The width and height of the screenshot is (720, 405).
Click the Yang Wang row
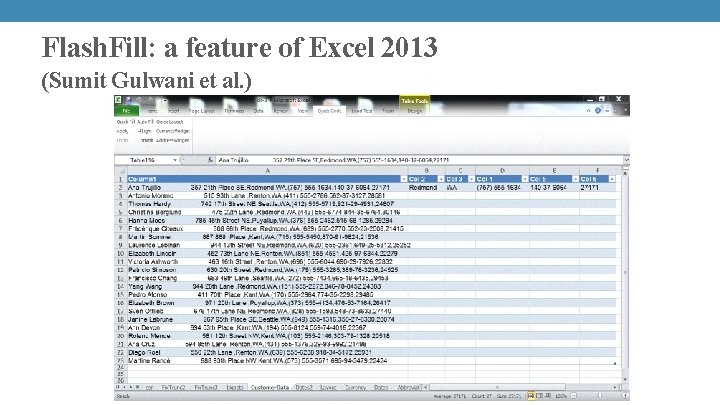[x=268, y=287]
